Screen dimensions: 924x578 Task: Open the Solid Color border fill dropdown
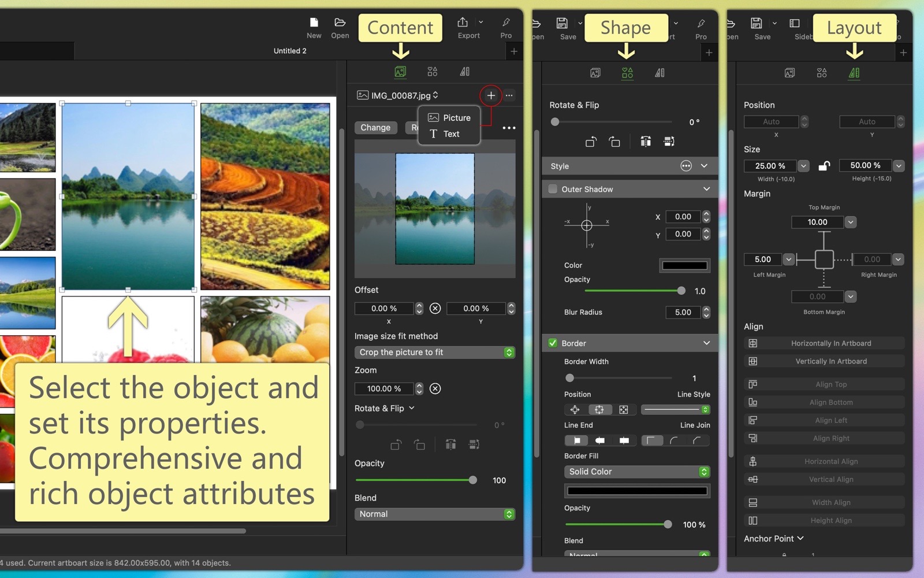636,472
